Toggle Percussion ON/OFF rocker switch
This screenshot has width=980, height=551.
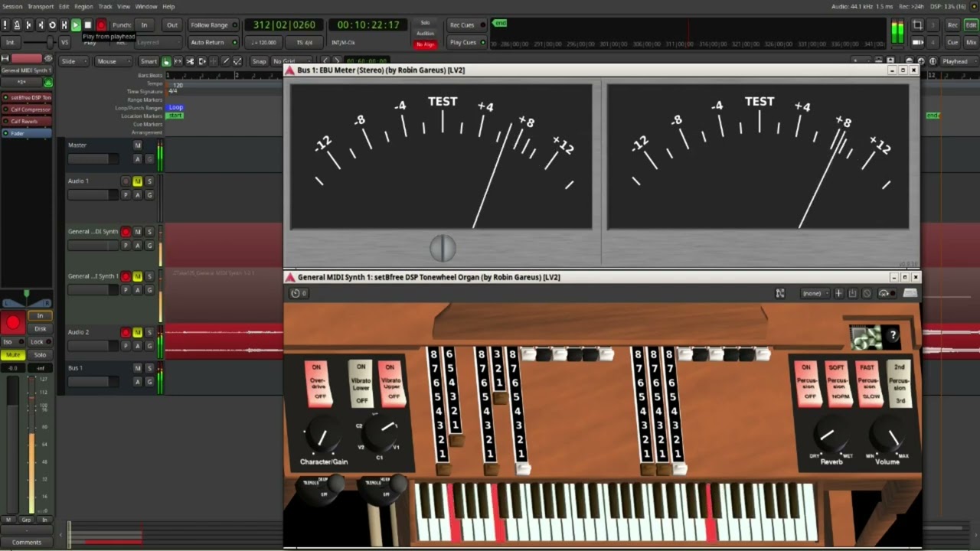tap(806, 383)
